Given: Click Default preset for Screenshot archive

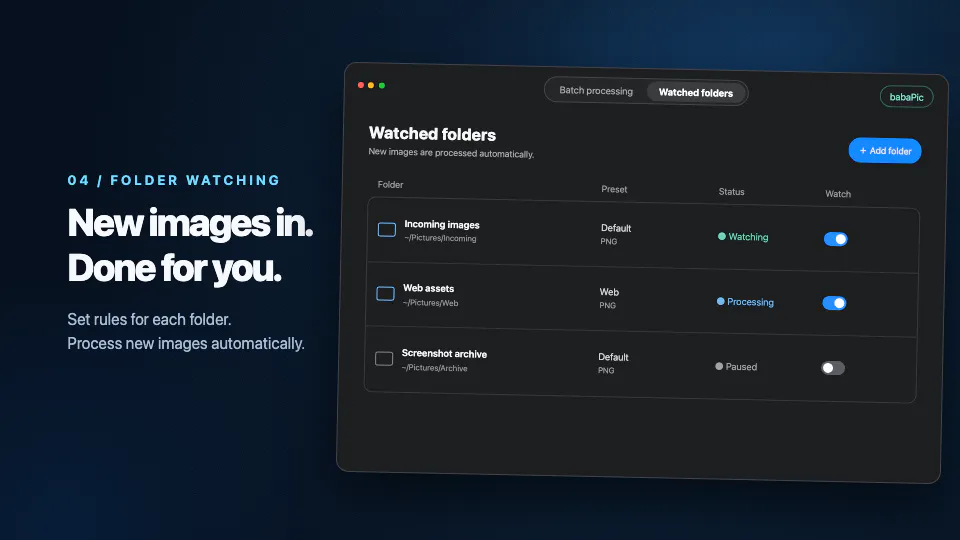Looking at the screenshot, I should (x=613, y=357).
